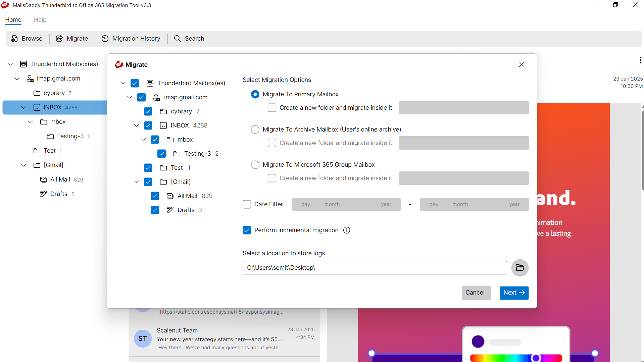Click the imap.gmail.com account icon in sidebar
Screen dimensions: 644x362
point(30,79)
